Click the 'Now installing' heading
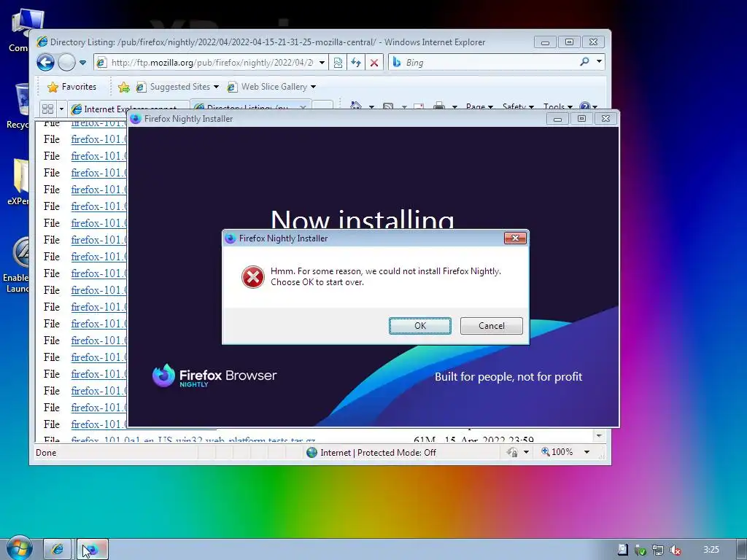 point(362,219)
